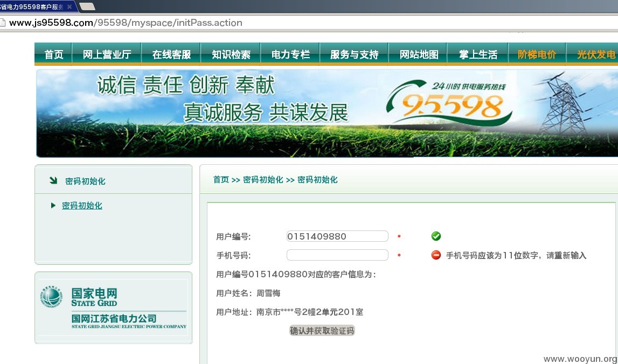Screen dimensions: 618x364
Task: Click the 用户地址 information line
Action: [290, 312]
